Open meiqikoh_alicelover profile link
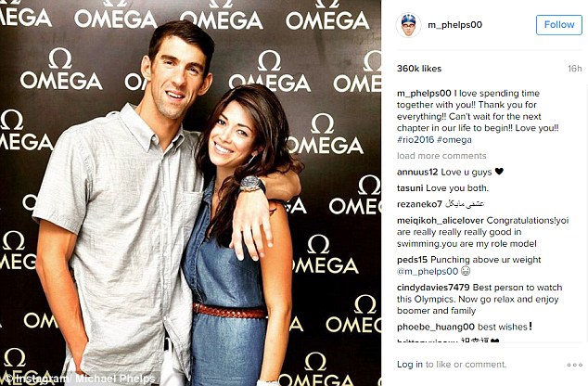588x386 pixels. coord(441,221)
